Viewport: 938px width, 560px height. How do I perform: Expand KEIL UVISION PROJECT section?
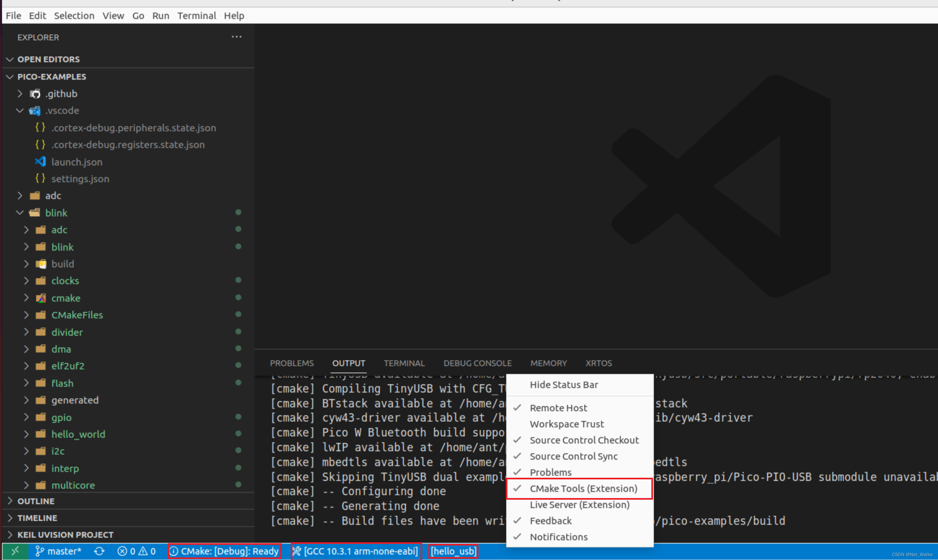point(65,535)
